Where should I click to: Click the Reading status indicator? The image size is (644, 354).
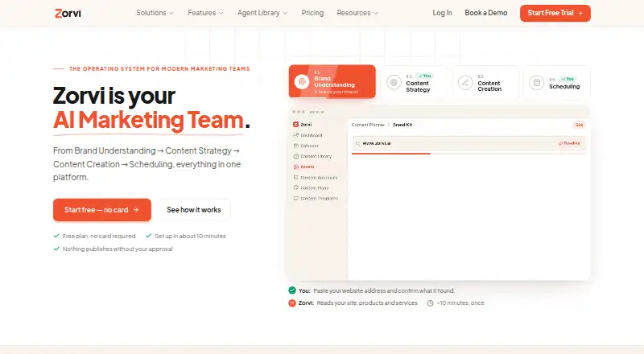click(x=569, y=143)
